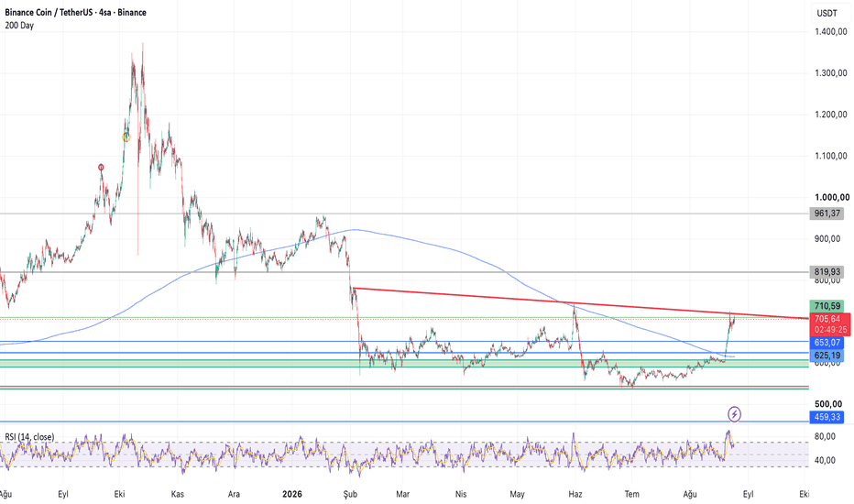Click the 819,93 horizontal line price label
Viewport: 854px width, 504px height.
pos(827,271)
